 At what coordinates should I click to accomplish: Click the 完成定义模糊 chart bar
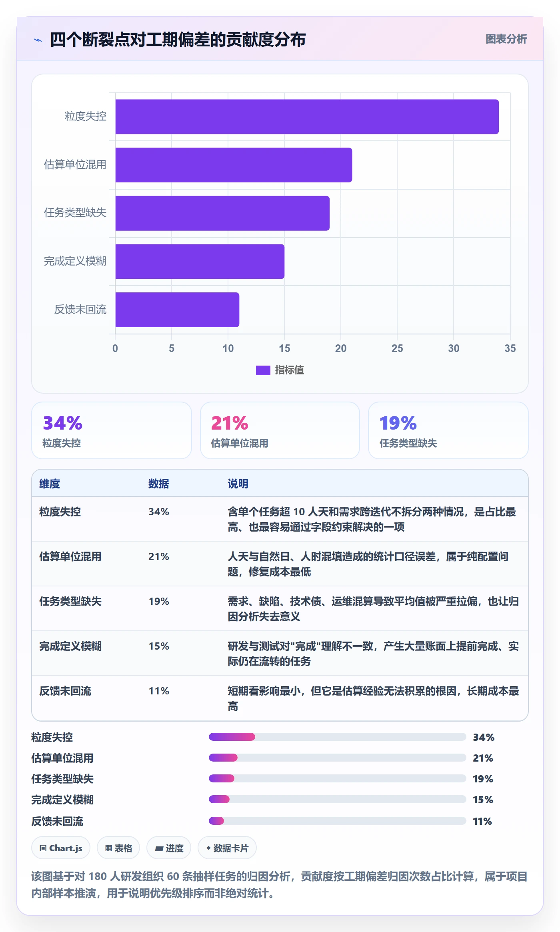[x=200, y=261]
